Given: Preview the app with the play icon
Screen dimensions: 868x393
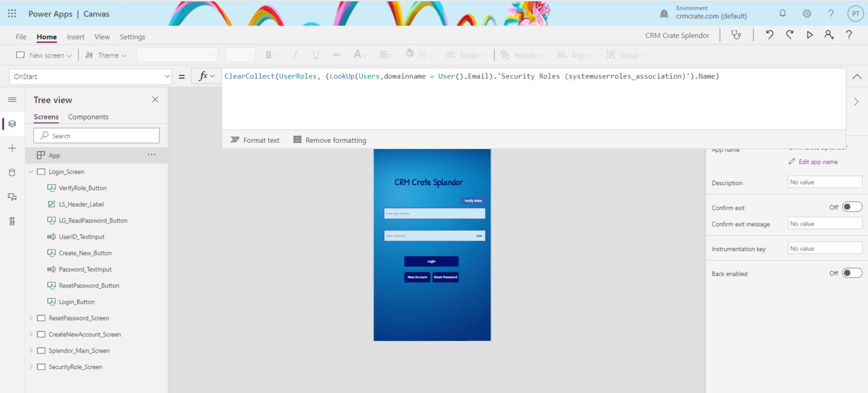Looking at the screenshot, I should 809,34.
